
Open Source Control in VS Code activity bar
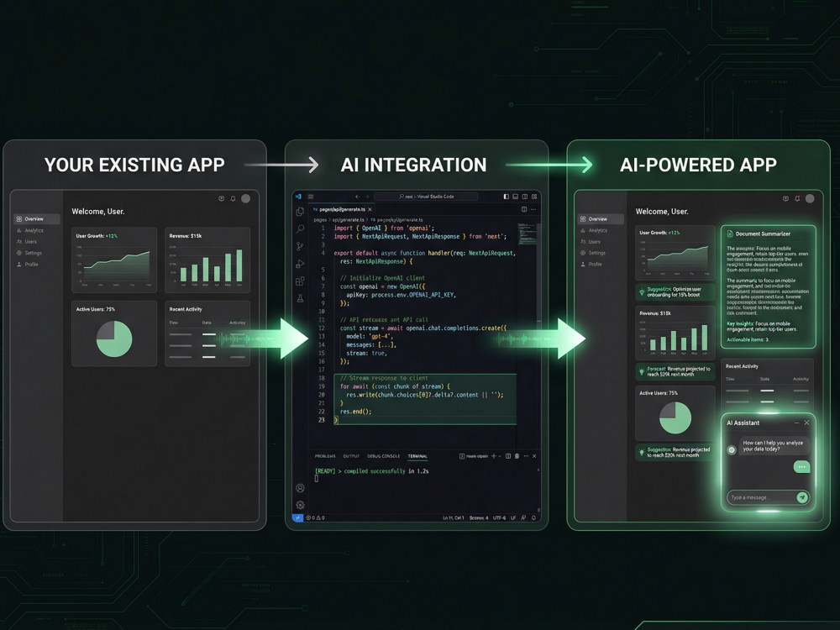click(x=300, y=246)
